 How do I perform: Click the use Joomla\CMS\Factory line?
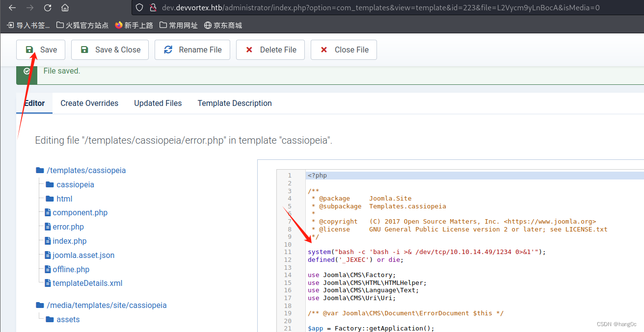coord(352,275)
